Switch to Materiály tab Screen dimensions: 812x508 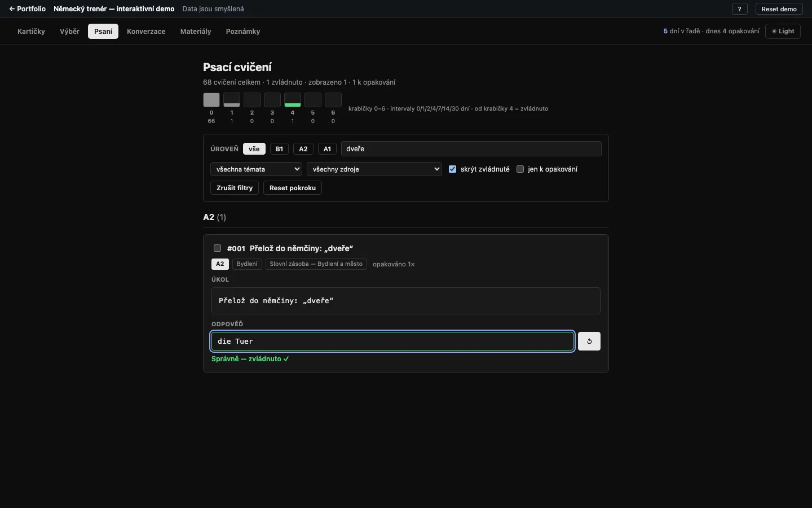coord(196,32)
